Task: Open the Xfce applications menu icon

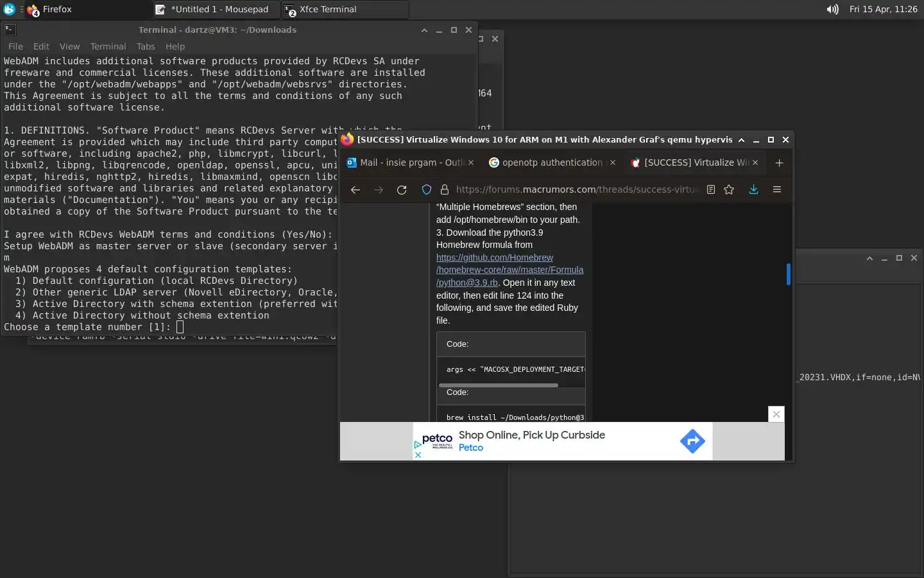Action: click(x=9, y=9)
